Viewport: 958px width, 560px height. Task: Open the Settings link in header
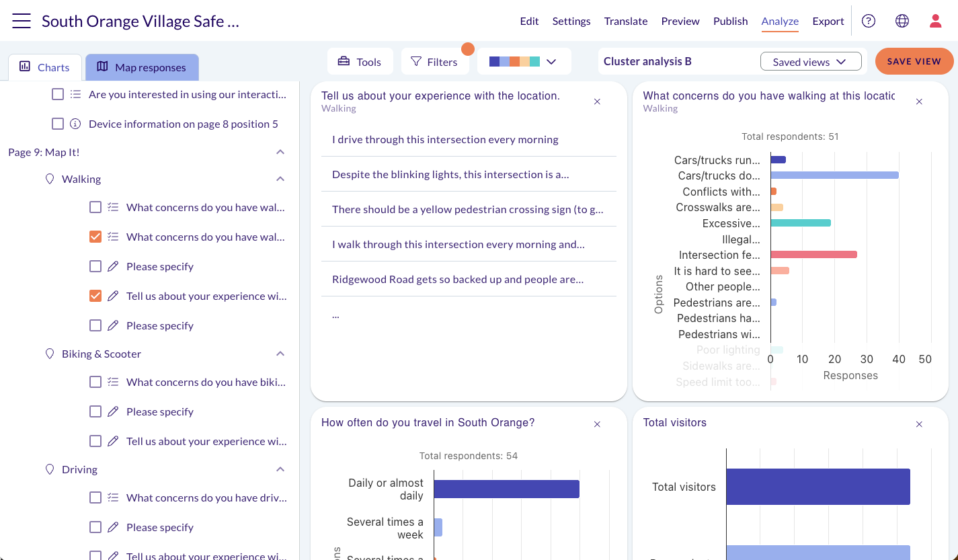[571, 21]
